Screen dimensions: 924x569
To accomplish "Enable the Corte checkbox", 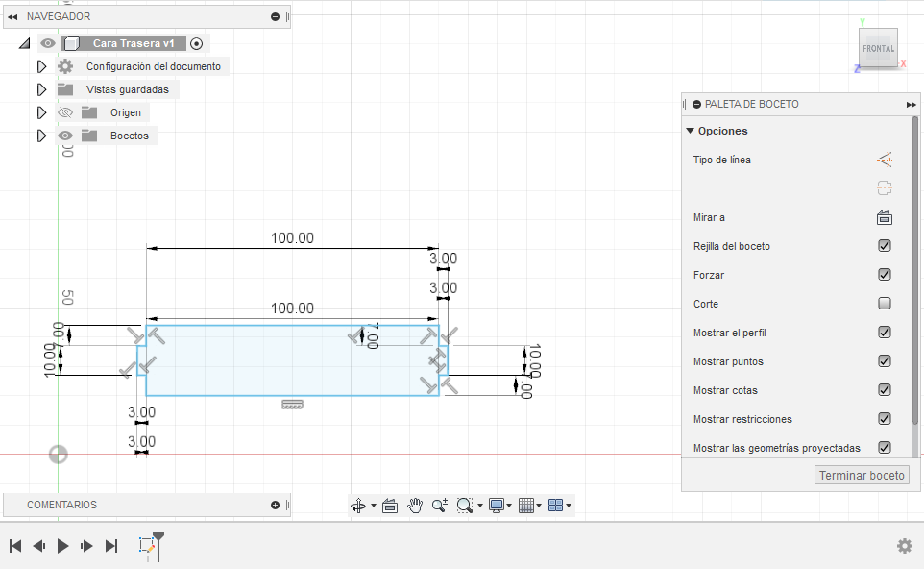I will point(885,304).
